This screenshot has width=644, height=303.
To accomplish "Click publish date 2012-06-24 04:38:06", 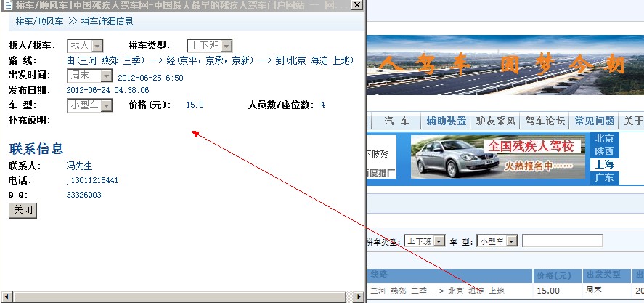I will [107, 90].
